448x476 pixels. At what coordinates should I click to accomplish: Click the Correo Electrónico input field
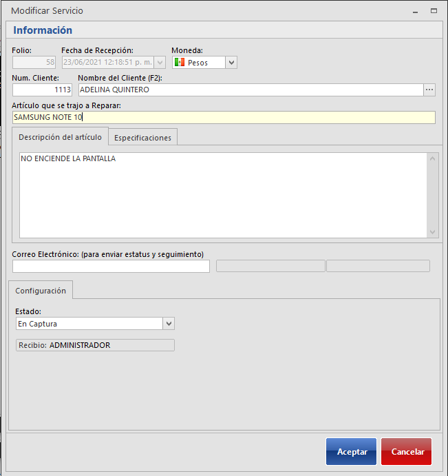tap(111, 267)
